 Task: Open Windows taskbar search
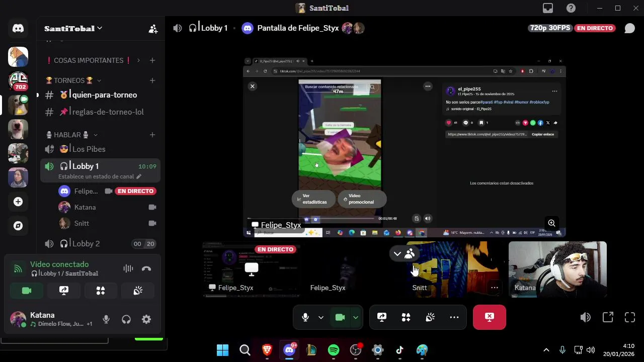point(245,350)
